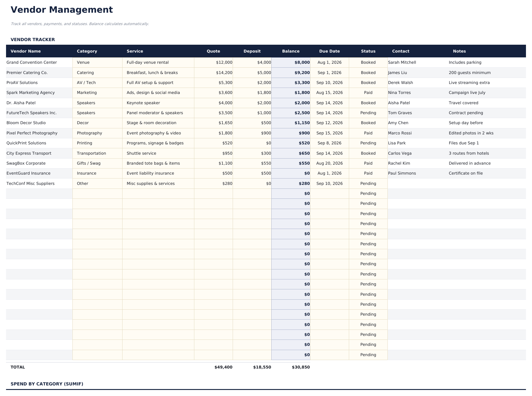Click the $8,000 balance for Grand Convention Center

coord(301,62)
